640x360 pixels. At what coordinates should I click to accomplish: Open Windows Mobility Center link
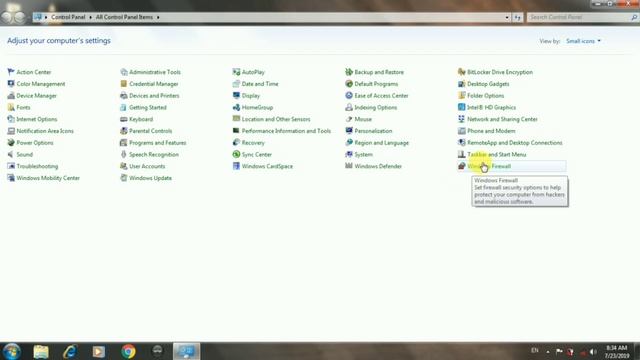click(48, 178)
